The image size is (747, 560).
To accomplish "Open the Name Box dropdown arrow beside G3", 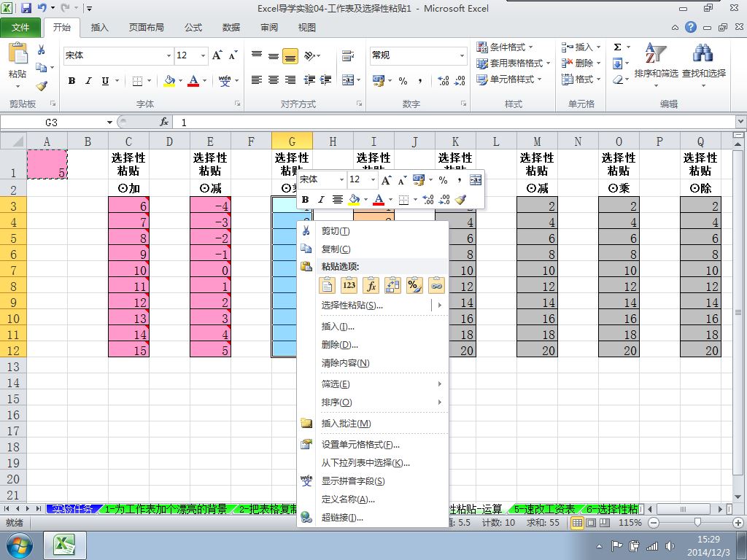I will [x=109, y=122].
